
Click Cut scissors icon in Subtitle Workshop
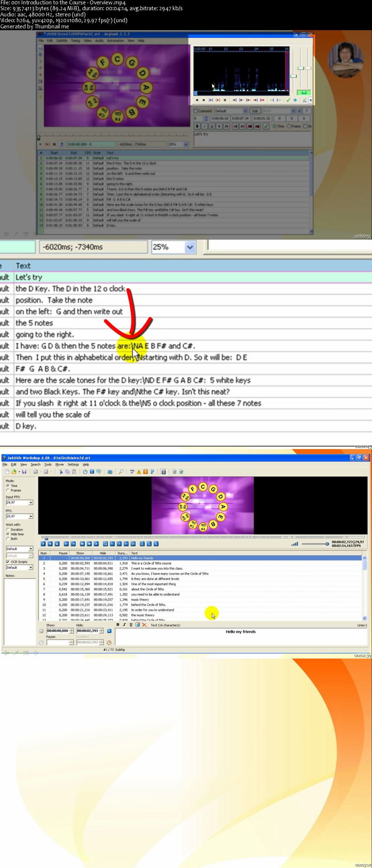61,472
